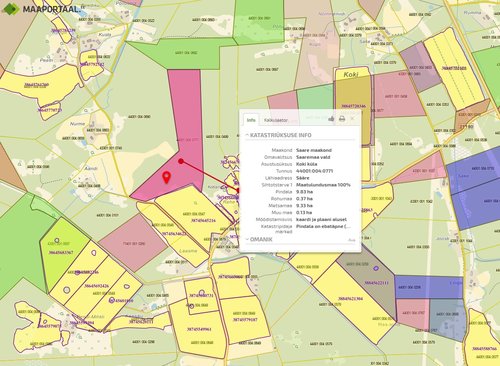Click the Ava link beside Omanik
The width and height of the screenshot is (500, 366).
pos(352,240)
